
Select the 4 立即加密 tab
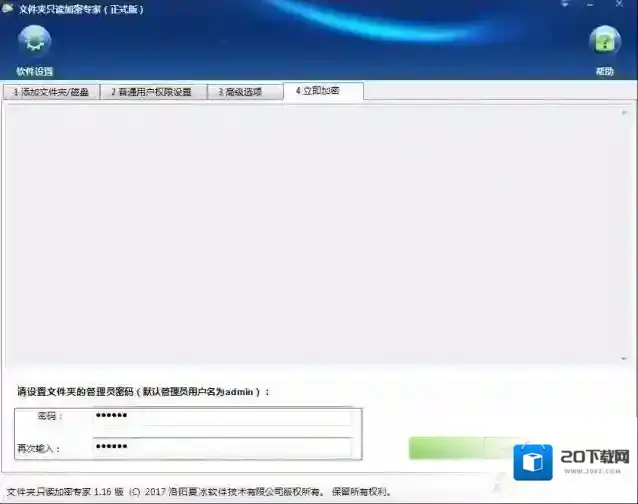(323, 91)
